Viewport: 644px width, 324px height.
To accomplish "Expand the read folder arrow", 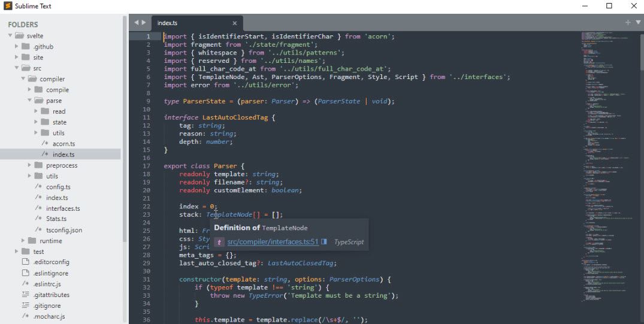I will pyautogui.click(x=36, y=111).
